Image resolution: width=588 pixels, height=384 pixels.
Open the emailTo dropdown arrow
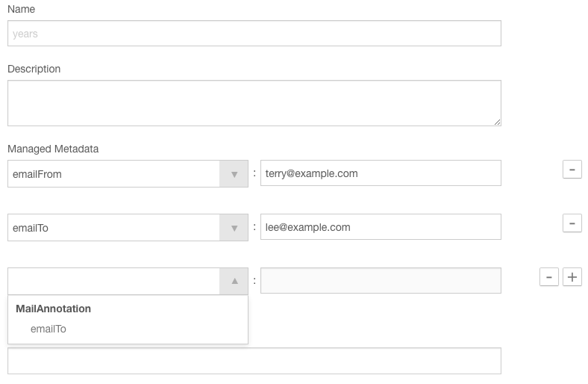pyautogui.click(x=234, y=227)
